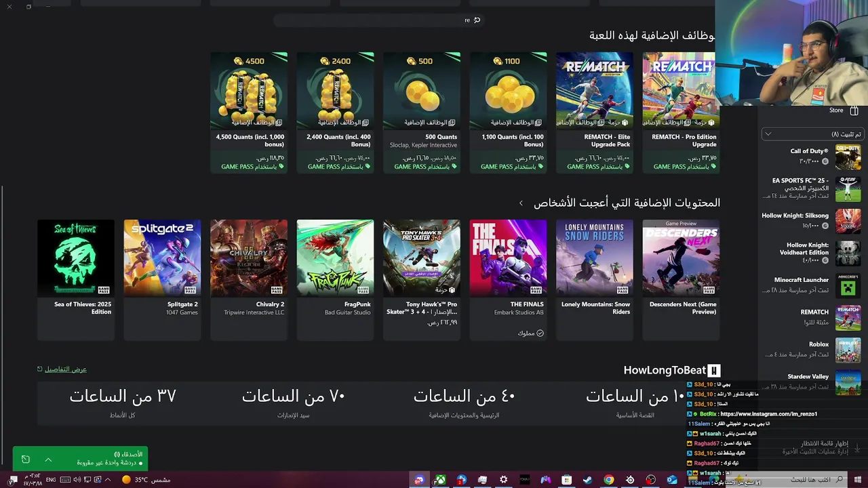This screenshot has height=488, width=868.
Task: Open the 2,400 Quants add-on card
Action: 335,113
